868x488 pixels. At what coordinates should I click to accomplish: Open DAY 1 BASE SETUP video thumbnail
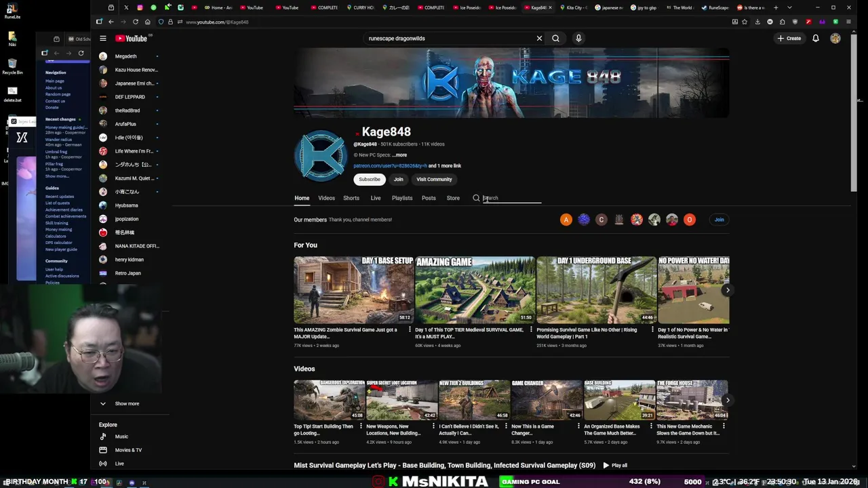click(x=353, y=289)
